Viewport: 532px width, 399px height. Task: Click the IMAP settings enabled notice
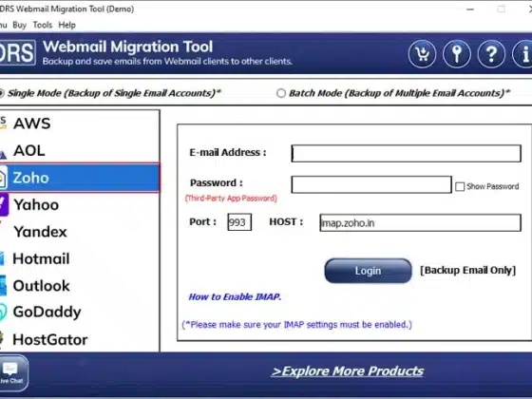tap(296, 325)
